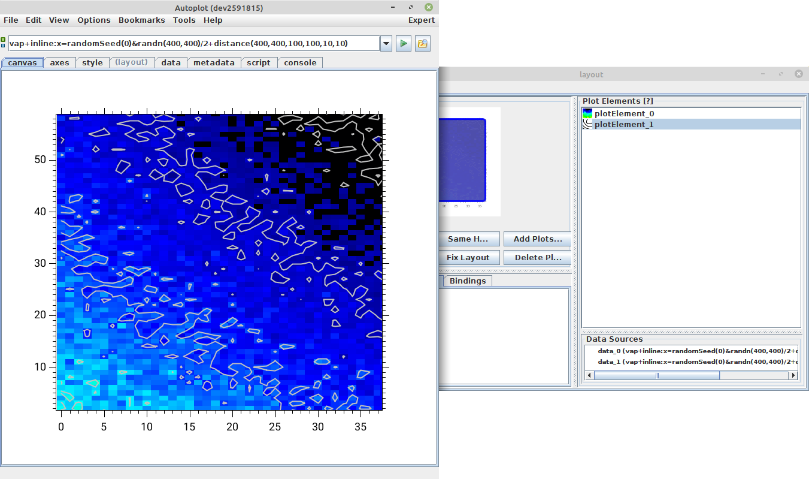Screen dimensions: 809x479
Task: Click inside the vap+inline URI address field
Action: pos(193,43)
